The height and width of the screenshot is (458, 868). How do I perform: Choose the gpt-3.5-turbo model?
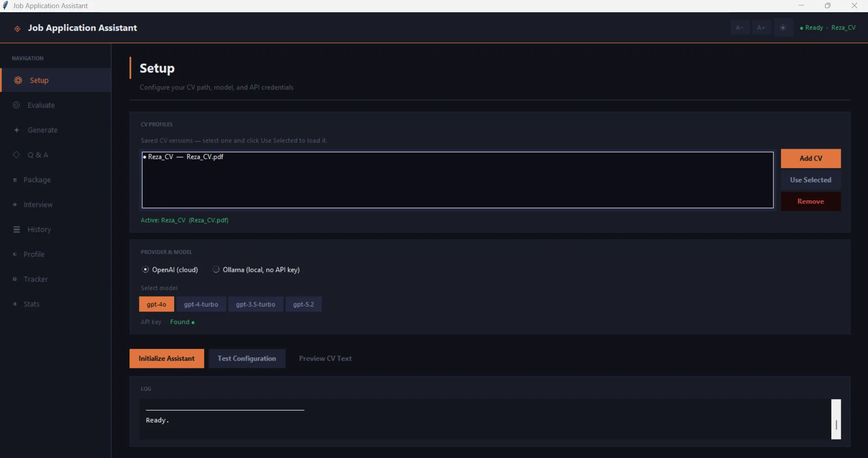coord(255,304)
